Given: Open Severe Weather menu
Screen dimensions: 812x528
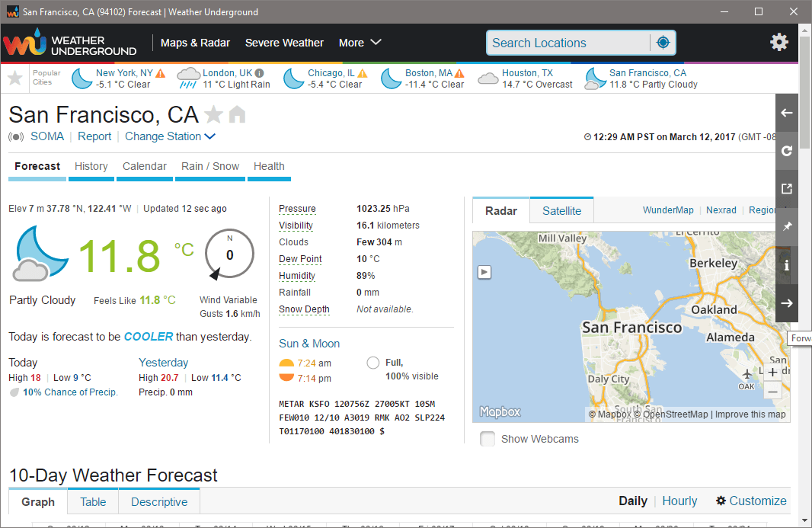Looking at the screenshot, I should point(284,43).
